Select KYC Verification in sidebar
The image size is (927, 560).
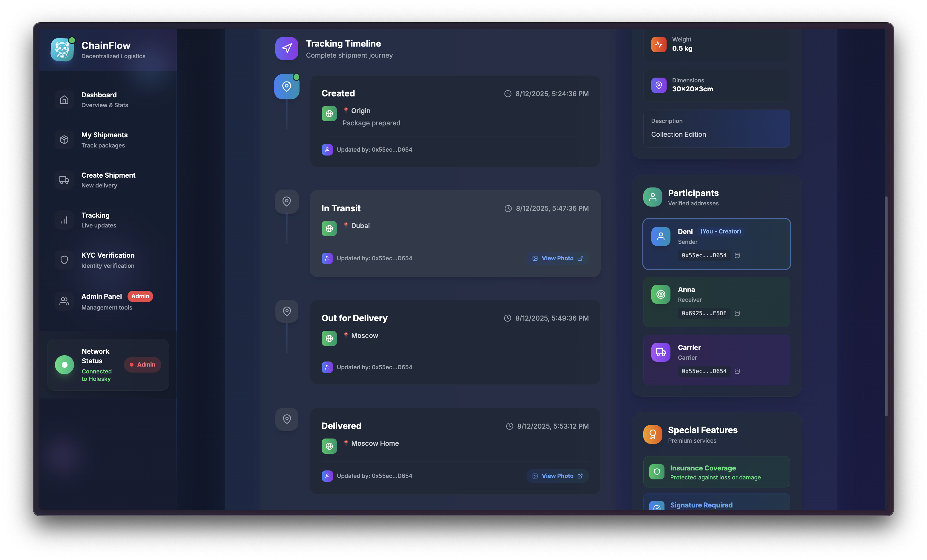tap(108, 260)
